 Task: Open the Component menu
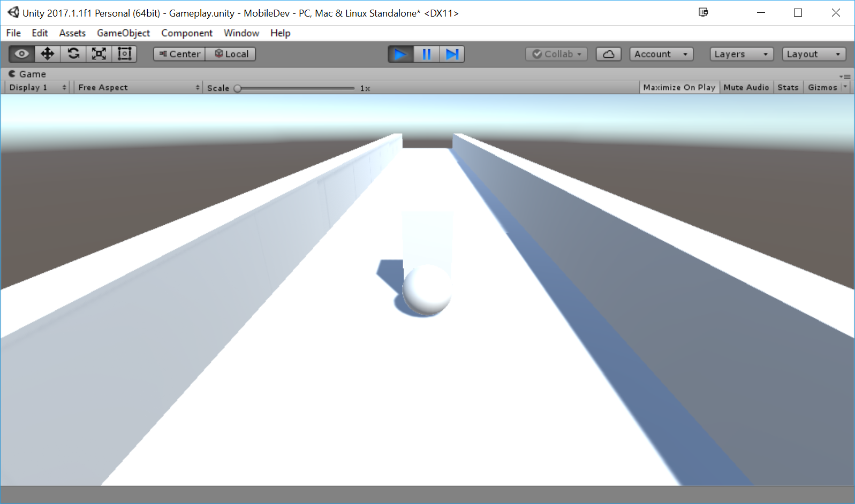[x=187, y=33]
